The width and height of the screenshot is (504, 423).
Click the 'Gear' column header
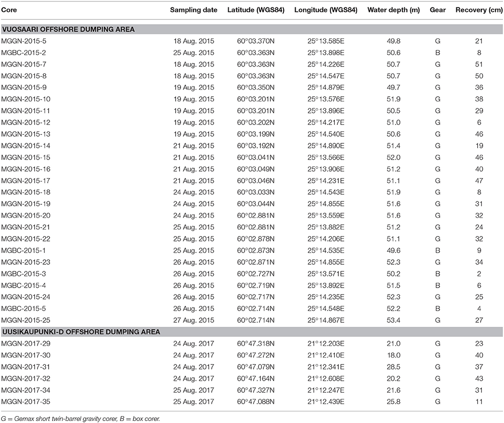click(x=438, y=10)
